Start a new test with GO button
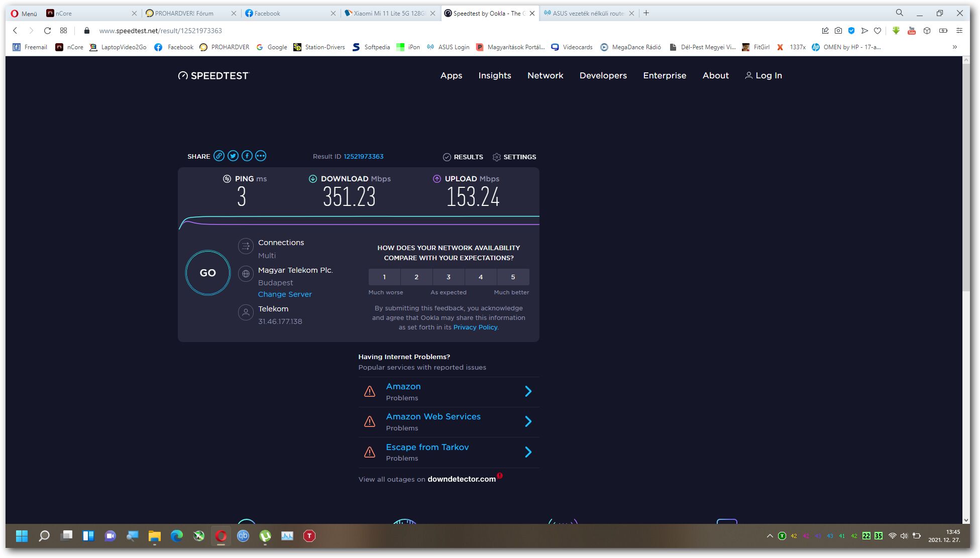980x558 pixels. point(207,273)
